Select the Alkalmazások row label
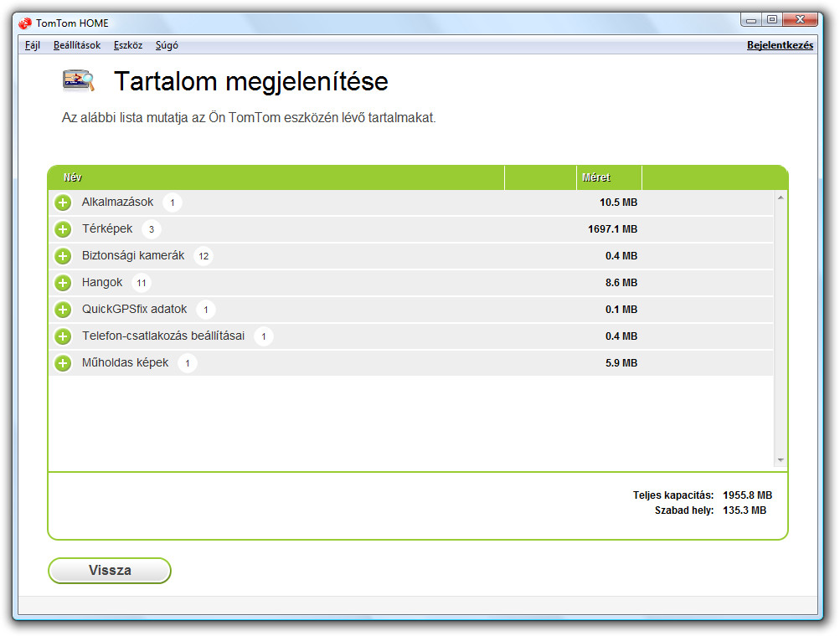 [x=117, y=202]
